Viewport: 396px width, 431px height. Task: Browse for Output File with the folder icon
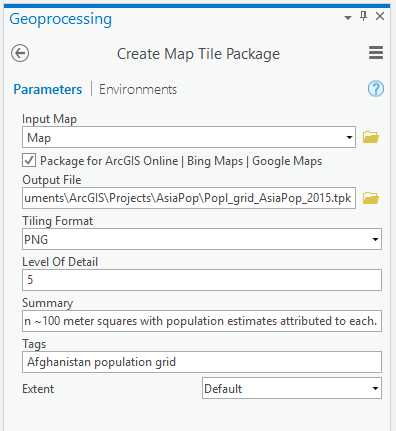[371, 198]
